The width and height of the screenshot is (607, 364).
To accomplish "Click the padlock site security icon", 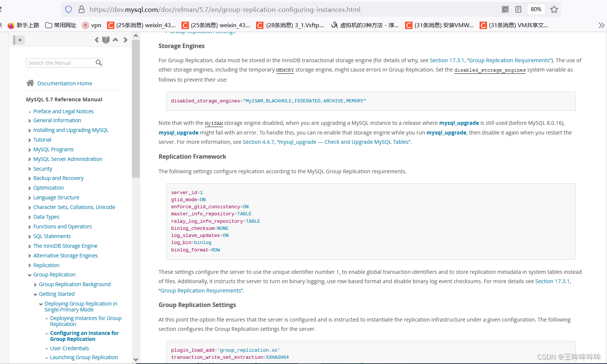I will tap(82, 9).
